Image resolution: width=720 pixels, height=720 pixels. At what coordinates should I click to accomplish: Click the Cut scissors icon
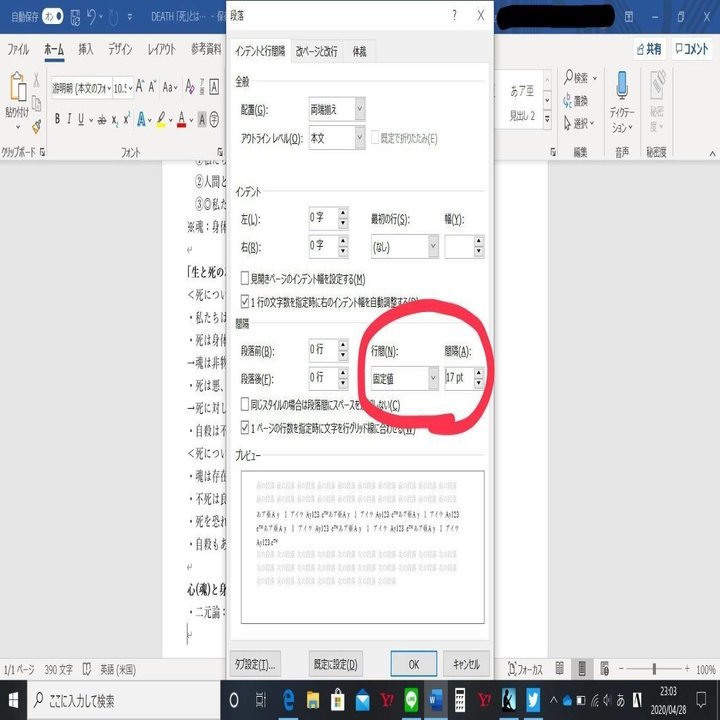click(36, 80)
